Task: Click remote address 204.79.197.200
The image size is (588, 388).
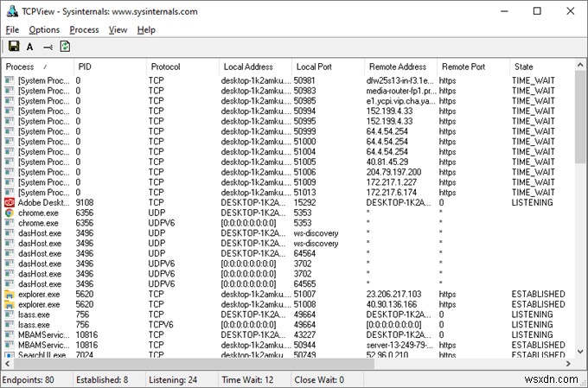Action: (x=393, y=172)
